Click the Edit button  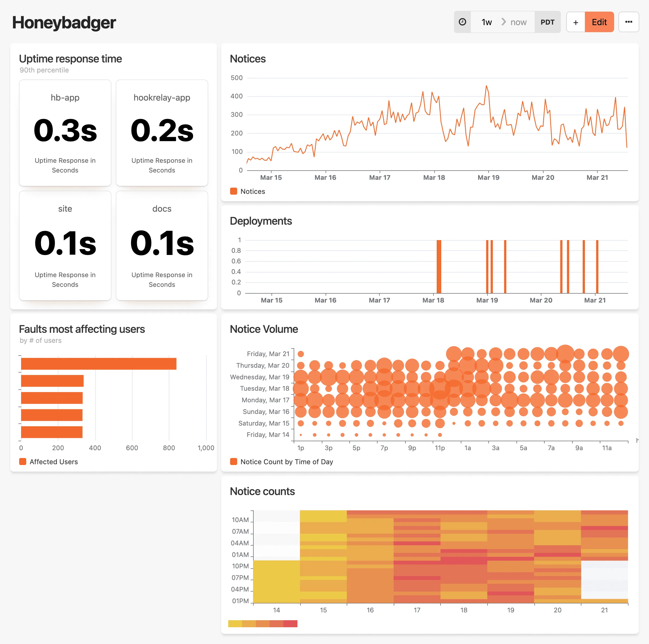point(599,22)
